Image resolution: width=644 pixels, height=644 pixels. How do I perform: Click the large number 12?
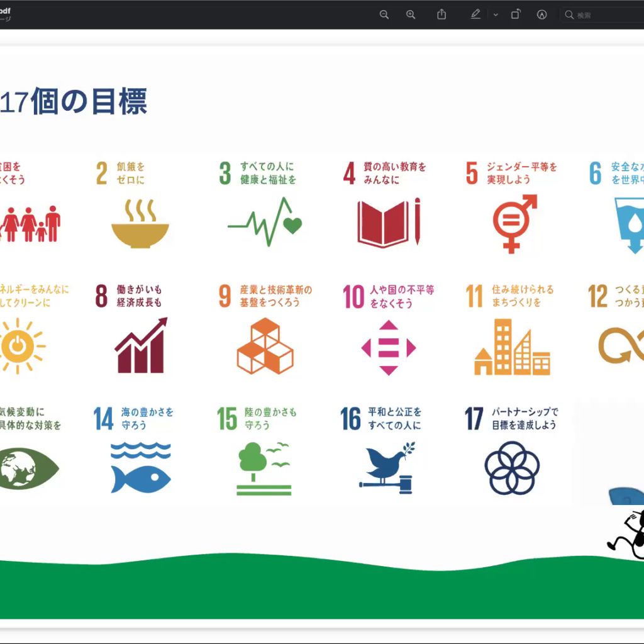pos(597,296)
